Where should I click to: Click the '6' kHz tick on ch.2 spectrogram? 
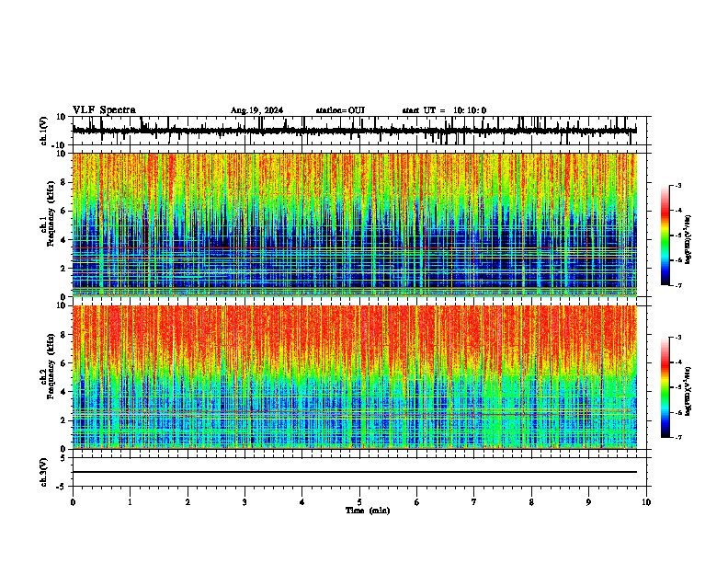pyautogui.click(x=63, y=363)
